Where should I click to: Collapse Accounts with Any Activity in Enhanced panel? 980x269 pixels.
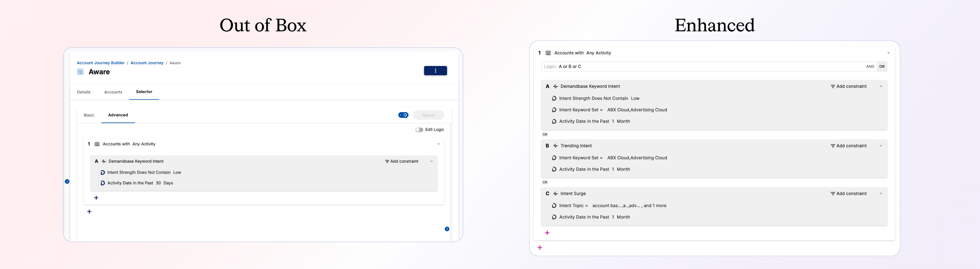click(888, 53)
